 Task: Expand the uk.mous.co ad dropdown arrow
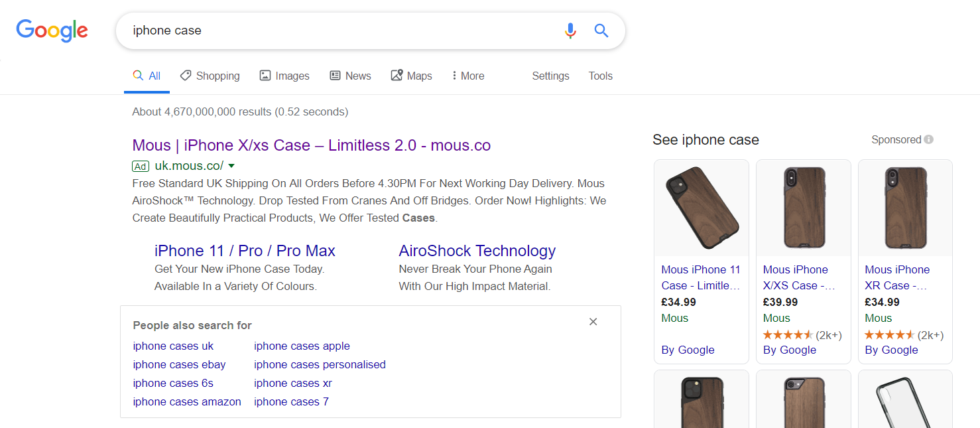point(231,166)
